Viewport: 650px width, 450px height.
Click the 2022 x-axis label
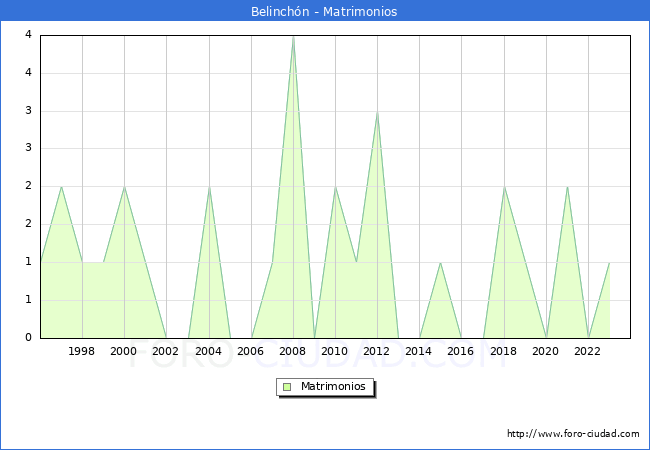[x=587, y=351]
